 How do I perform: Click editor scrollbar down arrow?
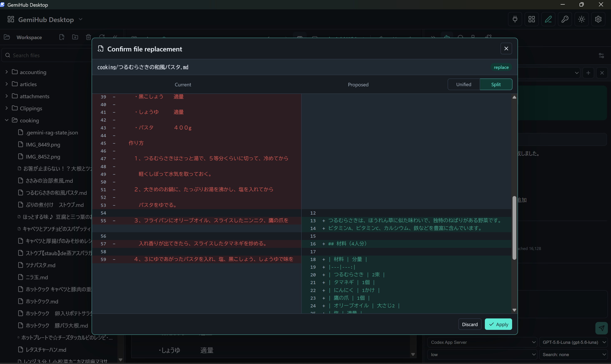[413, 354]
